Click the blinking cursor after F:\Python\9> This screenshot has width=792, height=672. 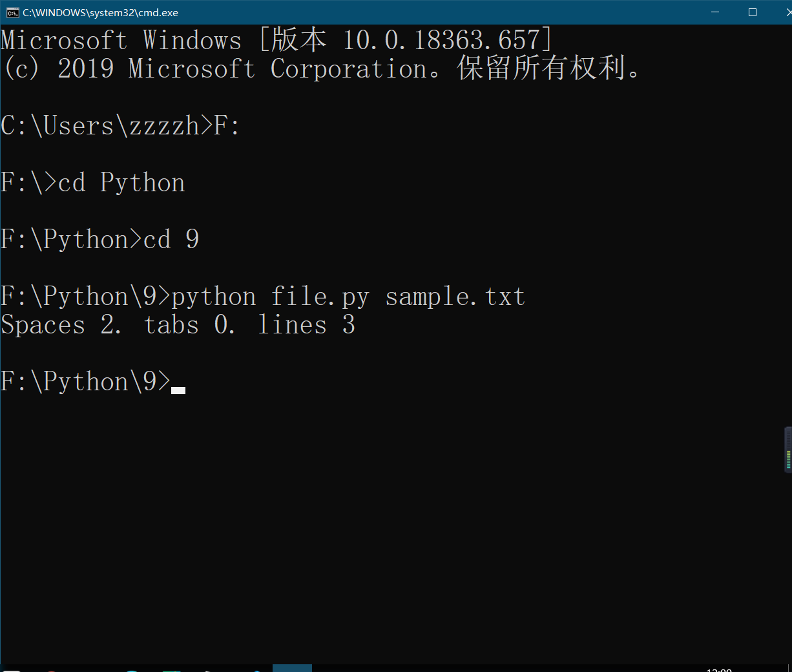[178, 390]
